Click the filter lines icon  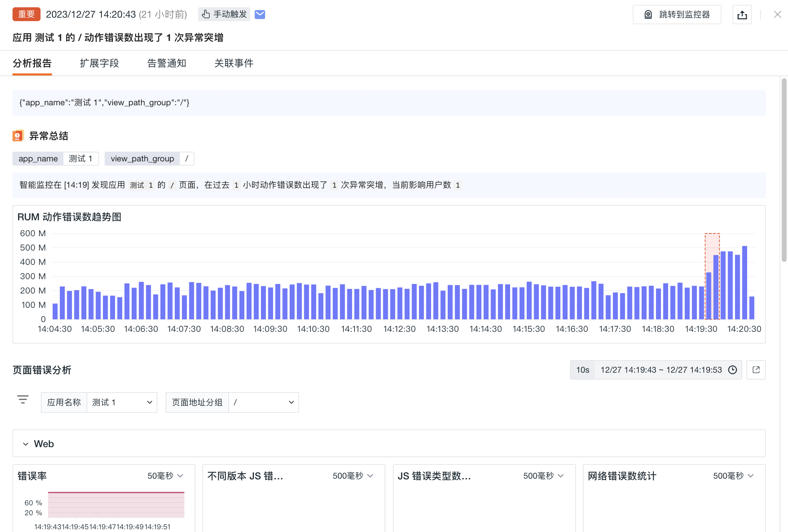coord(23,400)
